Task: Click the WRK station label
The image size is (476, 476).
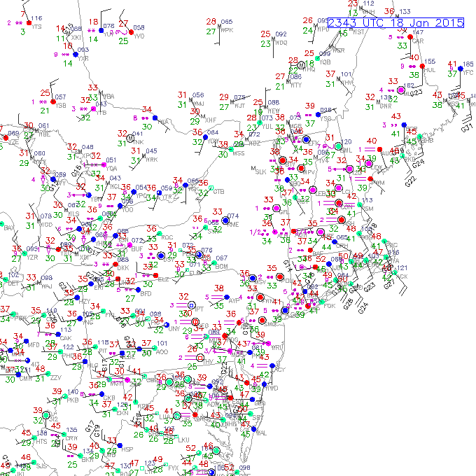Action: [152, 160]
